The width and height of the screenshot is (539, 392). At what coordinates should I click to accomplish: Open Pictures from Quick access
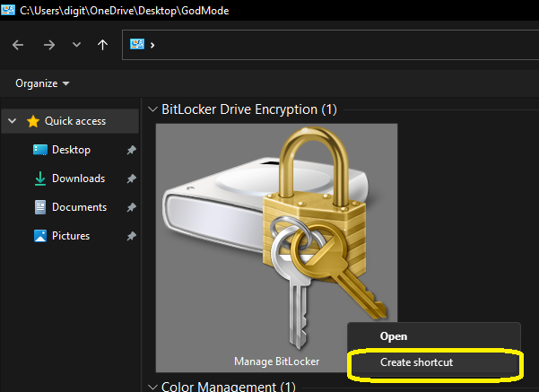71,236
